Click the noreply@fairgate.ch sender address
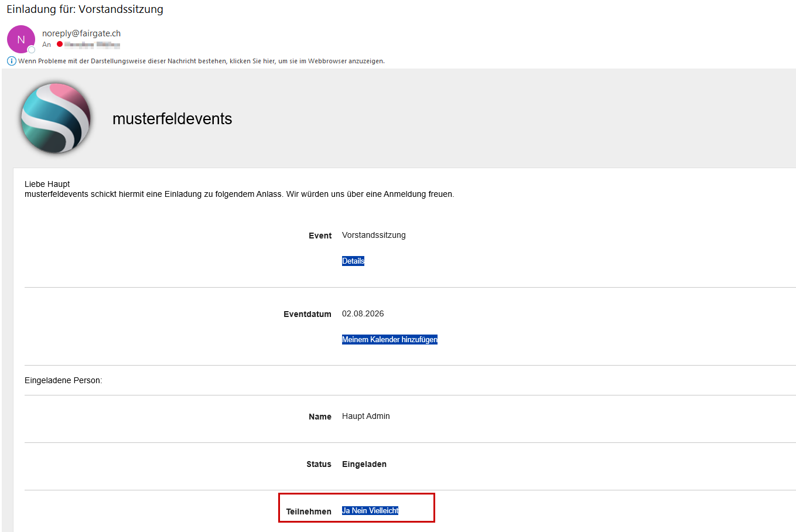 click(x=81, y=33)
